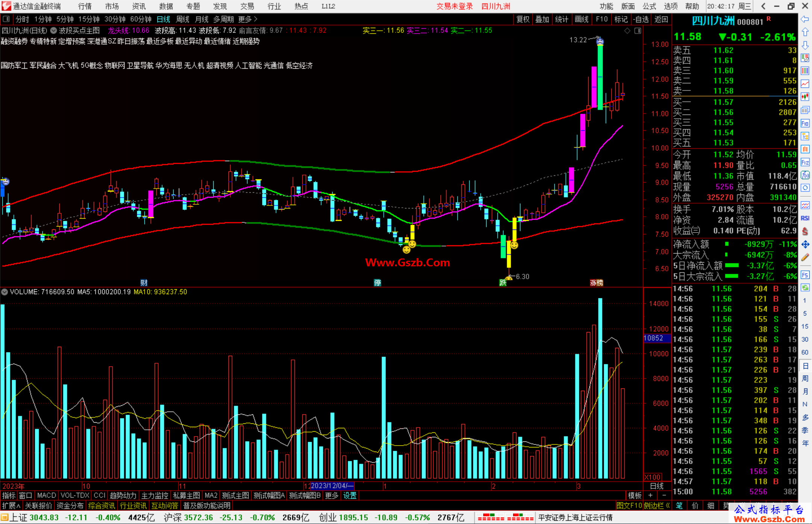This screenshot has height=524, width=812.
Task: Open the colored quote list icon in the sidebar
Action: point(805,58)
